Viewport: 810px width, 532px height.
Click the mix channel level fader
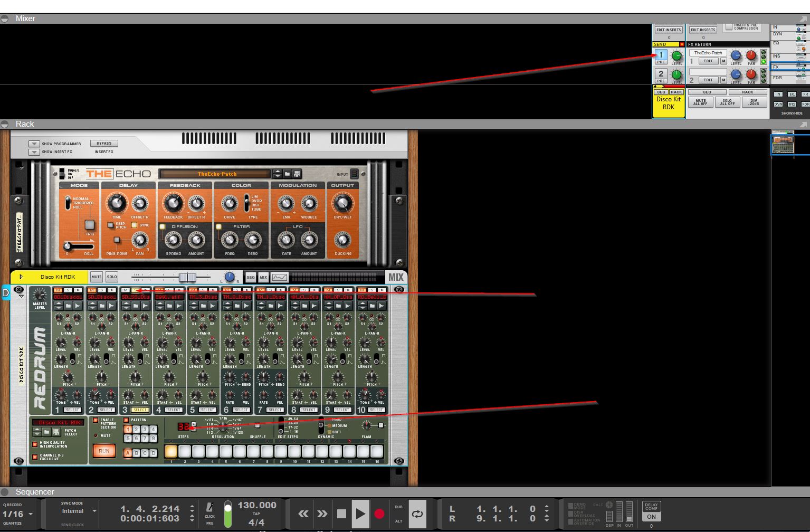click(187, 277)
